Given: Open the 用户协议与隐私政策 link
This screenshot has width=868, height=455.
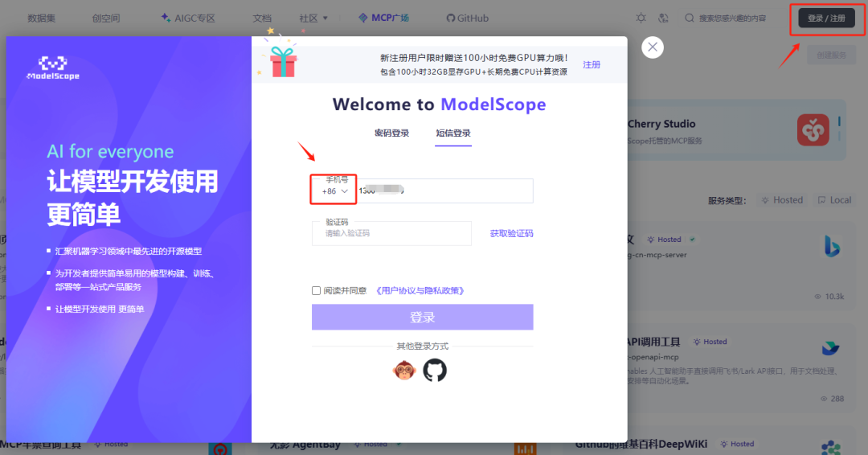Looking at the screenshot, I should pyautogui.click(x=420, y=290).
